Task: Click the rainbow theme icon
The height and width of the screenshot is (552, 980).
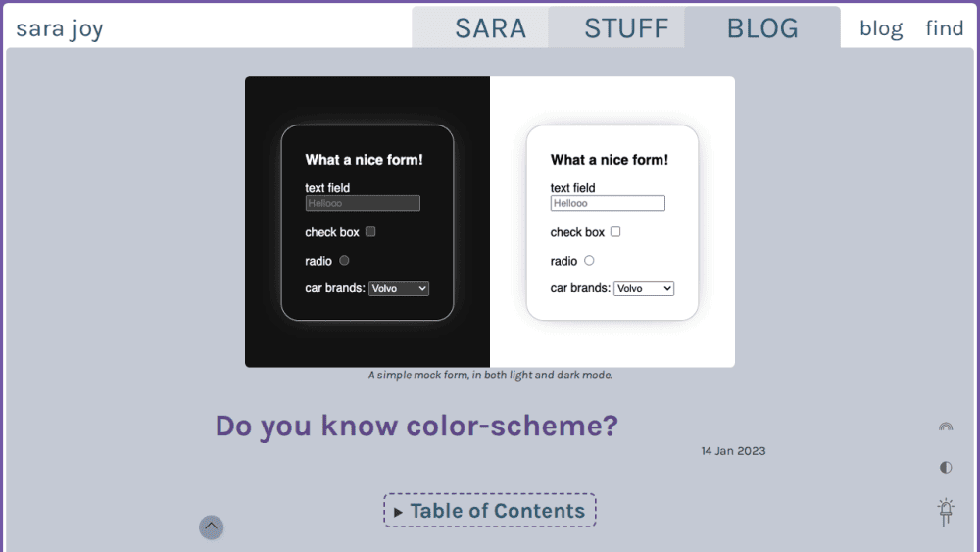Action: (946, 427)
